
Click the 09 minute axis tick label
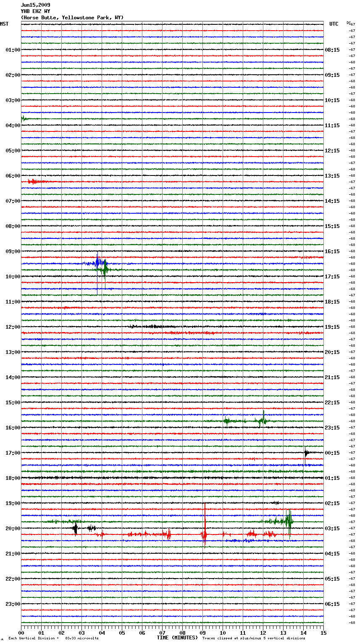pyautogui.click(x=202, y=633)
